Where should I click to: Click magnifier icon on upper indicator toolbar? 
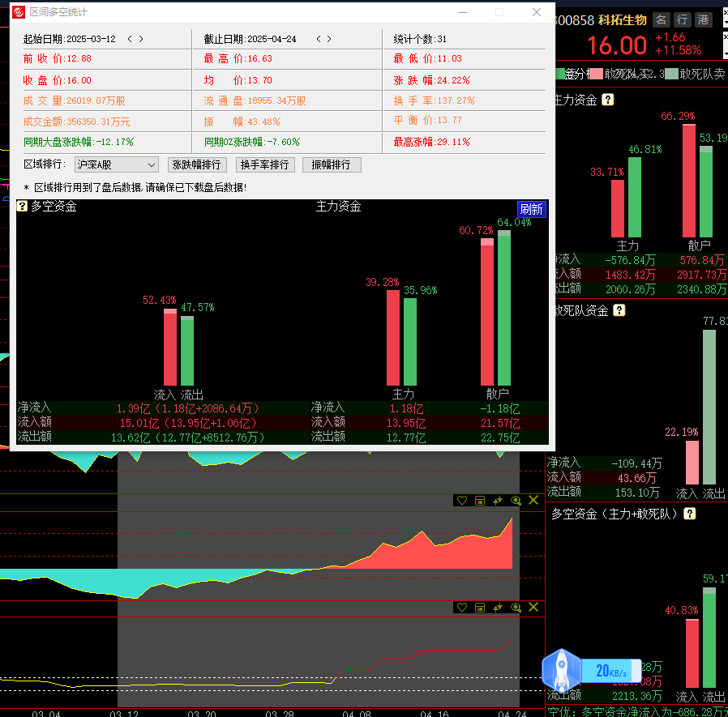[x=516, y=500]
